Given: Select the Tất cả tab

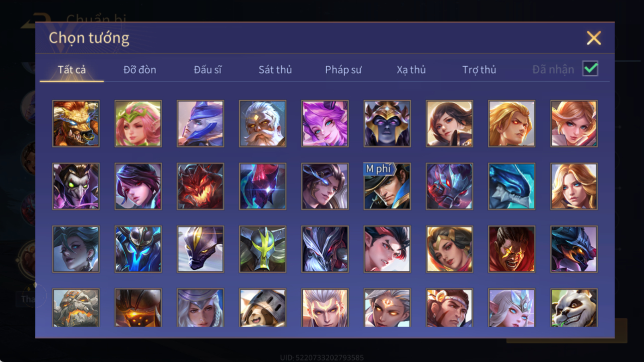Looking at the screenshot, I should pos(72,70).
